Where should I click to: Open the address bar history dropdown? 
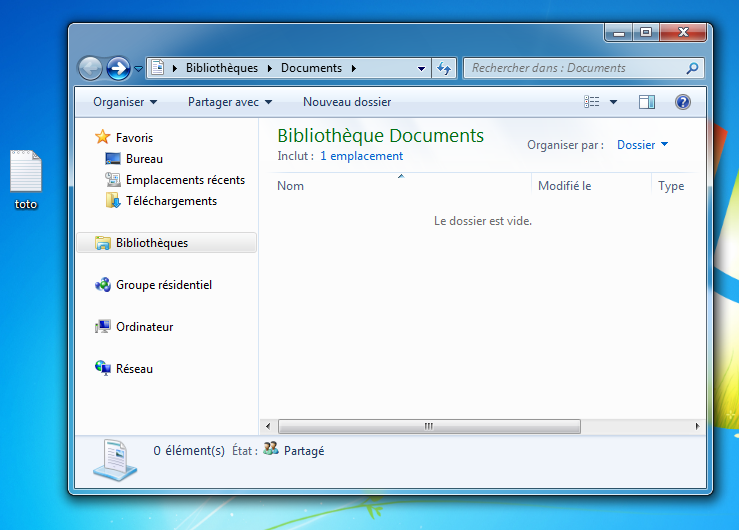click(x=421, y=68)
